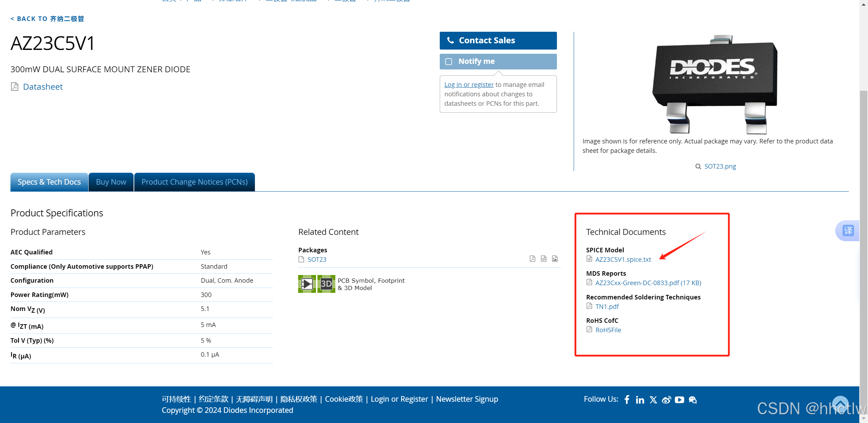Open RoHSFile link
868x423 pixels.
[x=608, y=330]
